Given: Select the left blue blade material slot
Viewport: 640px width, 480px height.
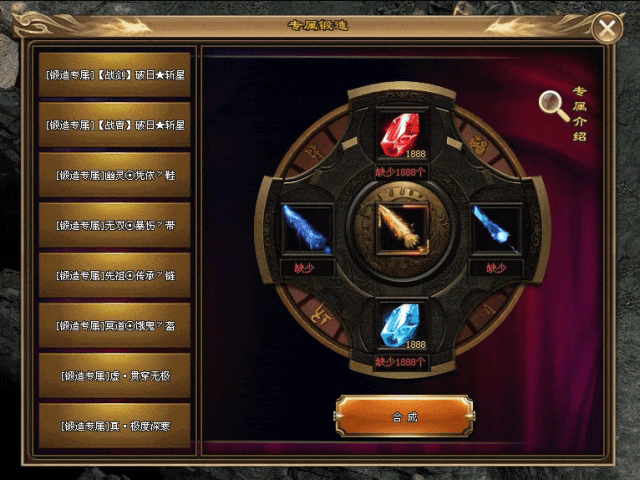Looking at the screenshot, I should pyautogui.click(x=307, y=230).
